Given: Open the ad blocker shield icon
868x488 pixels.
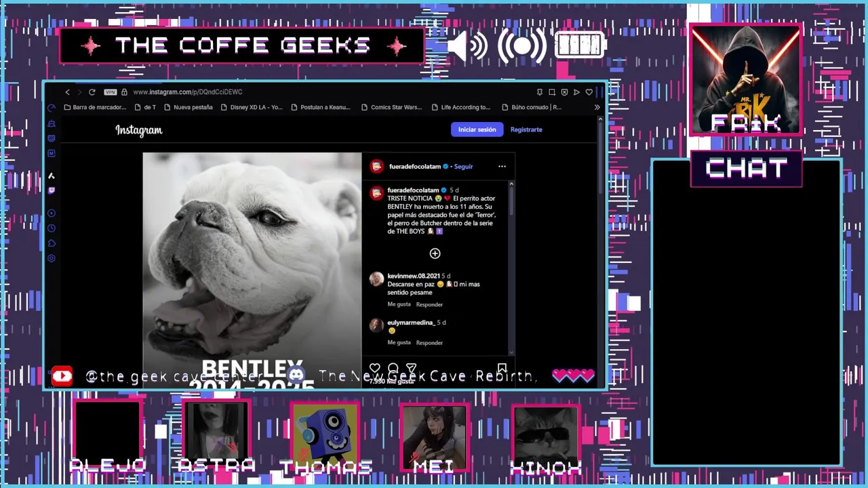Looking at the screenshot, I should [564, 92].
